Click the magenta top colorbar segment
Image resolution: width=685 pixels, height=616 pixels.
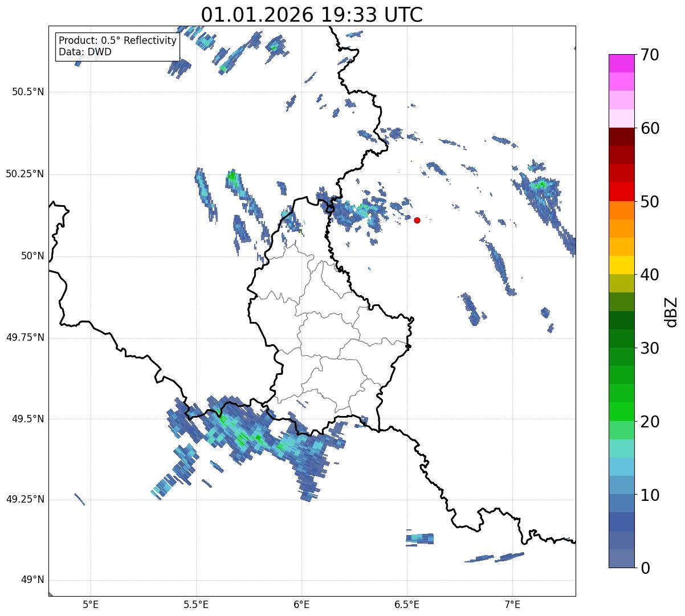tap(621, 63)
